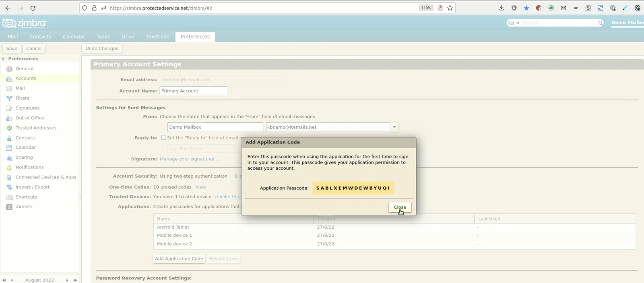644x283 pixels.
Task: Open search type dropdown arrow
Action: point(518,23)
